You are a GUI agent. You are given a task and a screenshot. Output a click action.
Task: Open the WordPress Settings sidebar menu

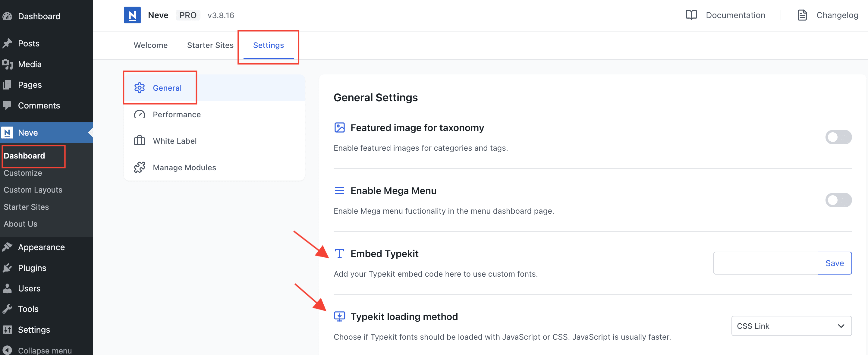pyautogui.click(x=34, y=329)
